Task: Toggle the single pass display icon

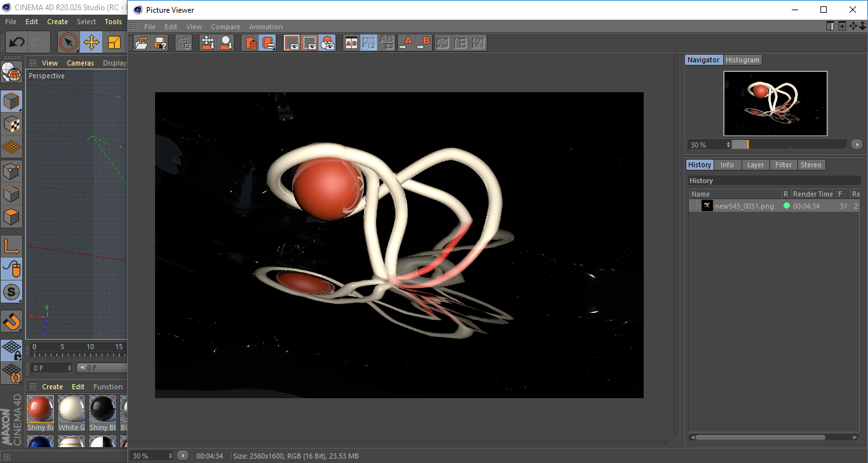Action: click(x=309, y=43)
